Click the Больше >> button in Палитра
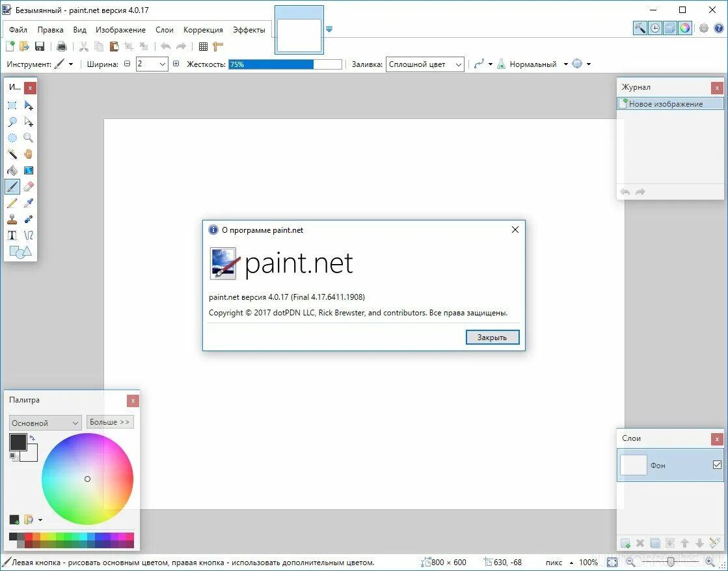The height and width of the screenshot is (571, 728). 110,422
